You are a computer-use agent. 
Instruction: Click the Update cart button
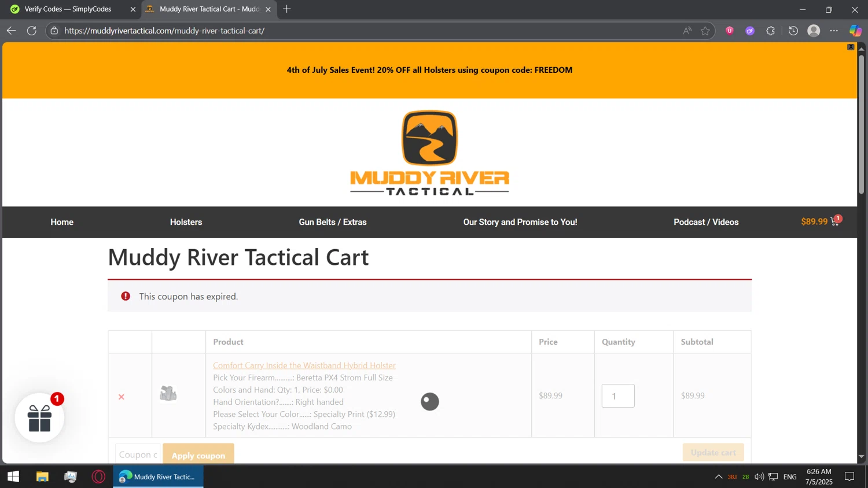[x=713, y=452]
